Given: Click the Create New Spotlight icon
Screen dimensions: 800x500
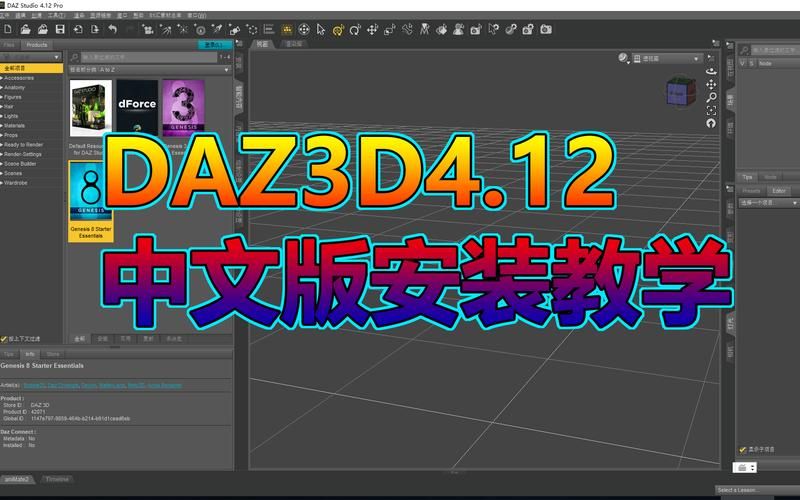Looking at the screenshot, I should click(x=165, y=30).
